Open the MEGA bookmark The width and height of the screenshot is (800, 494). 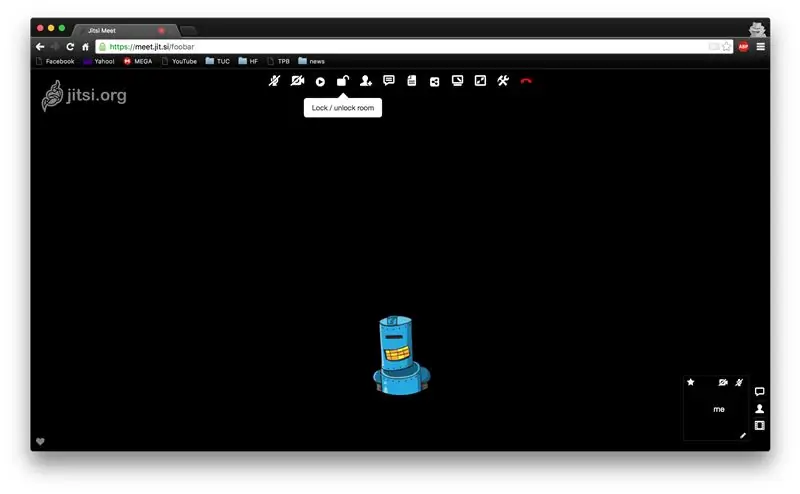138,61
